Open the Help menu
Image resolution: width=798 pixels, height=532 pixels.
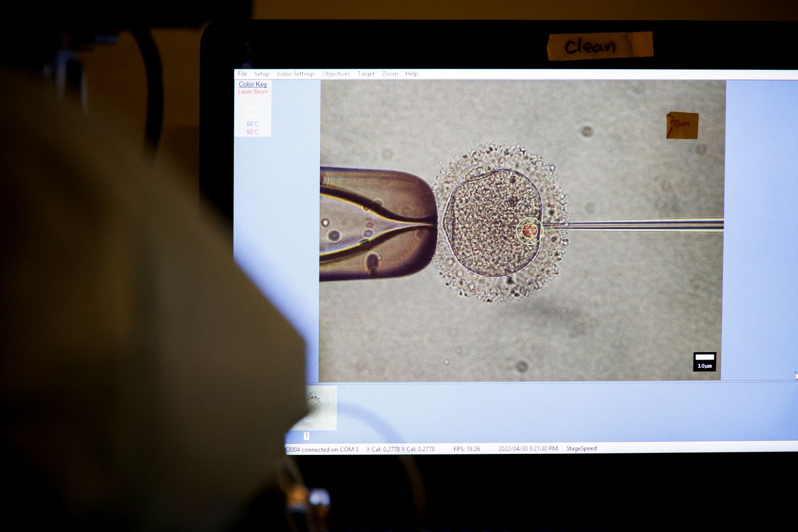coord(411,74)
